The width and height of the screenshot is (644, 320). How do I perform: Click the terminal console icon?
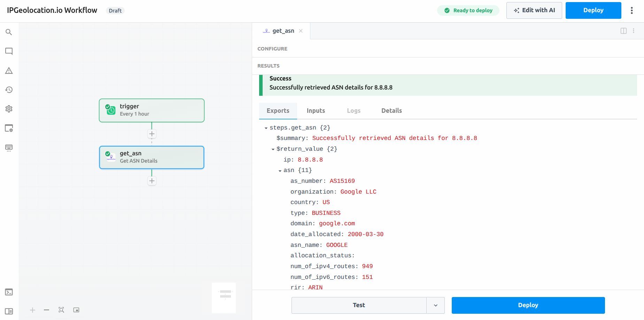point(9,292)
